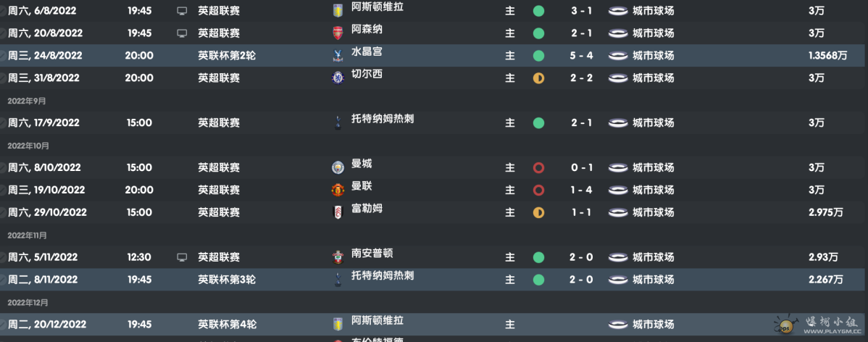Click 城市球场 stadium name on 富勒姆 row
Image resolution: width=868 pixels, height=342 pixels.
tap(654, 212)
